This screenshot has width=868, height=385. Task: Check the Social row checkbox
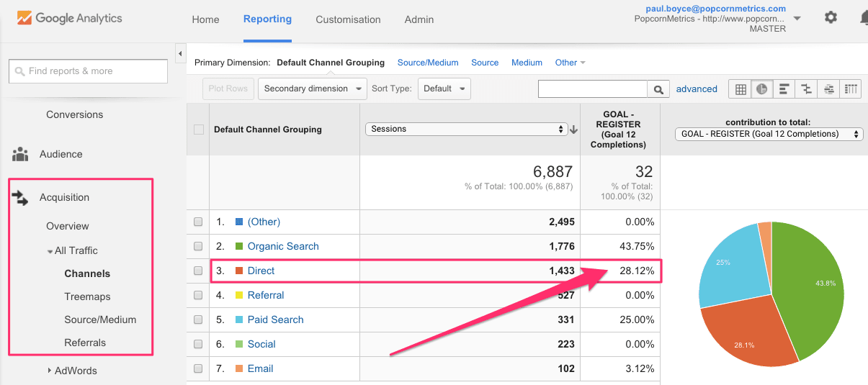tap(199, 344)
